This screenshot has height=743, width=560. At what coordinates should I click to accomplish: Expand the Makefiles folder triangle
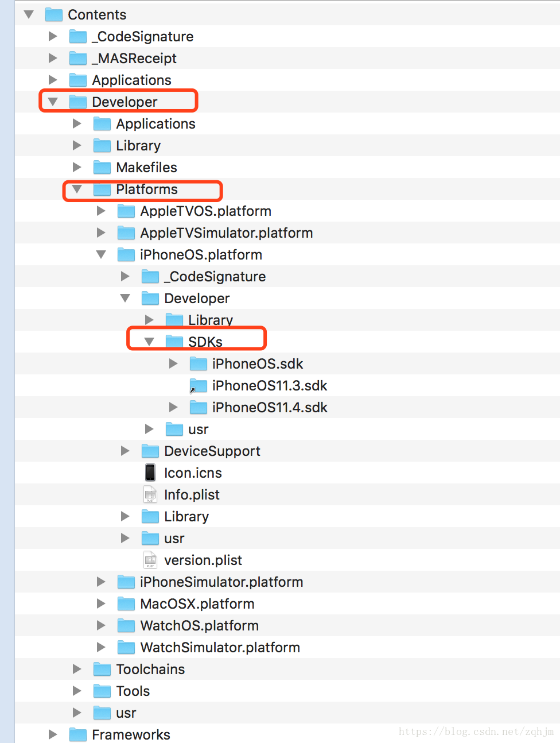tap(77, 167)
